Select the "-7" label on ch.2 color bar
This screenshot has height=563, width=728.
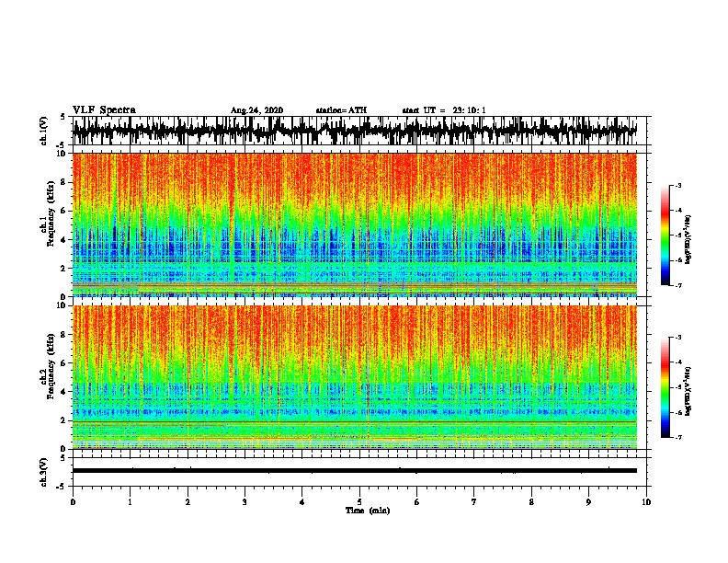[678, 437]
